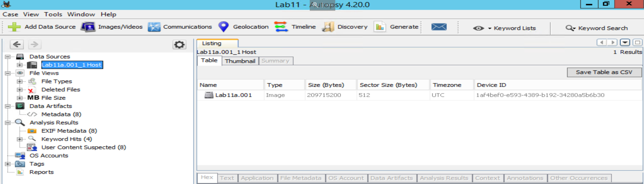Image resolution: width=644 pixels, height=184 pixels.
Task: Open the Tools menu
Action: [x=53, y=14]
